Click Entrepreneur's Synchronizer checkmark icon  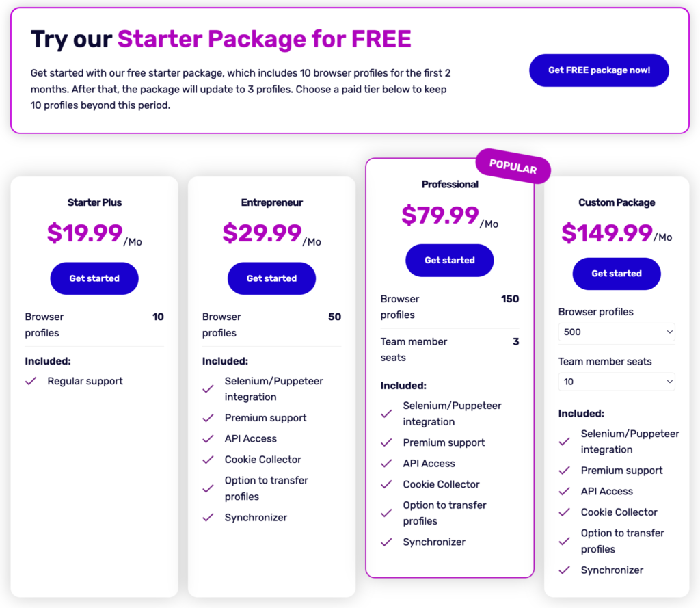pos(208,518)
